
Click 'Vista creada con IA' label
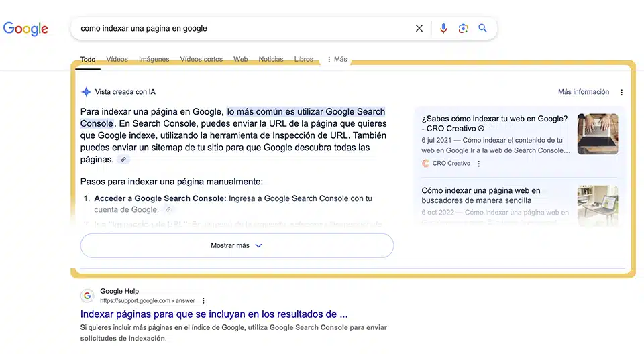point(125,92)
